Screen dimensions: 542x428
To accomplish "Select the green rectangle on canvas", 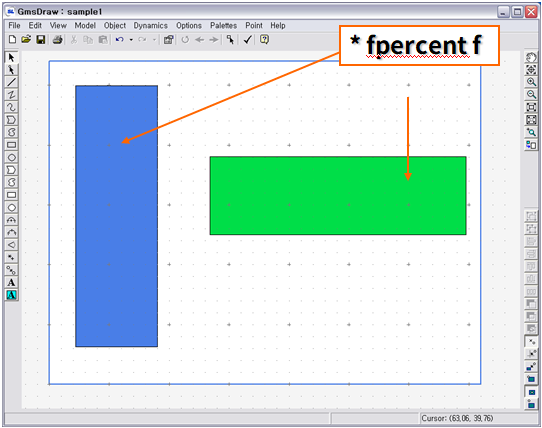I will 338,196.
